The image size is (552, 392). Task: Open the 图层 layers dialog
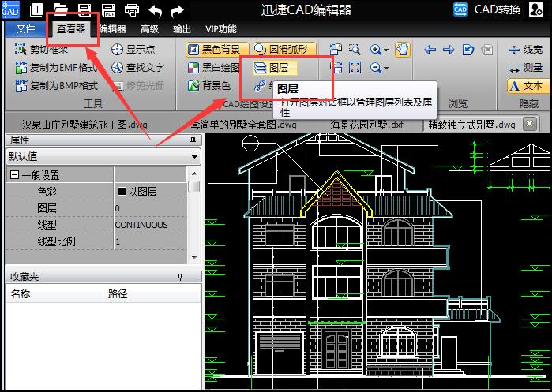(275, 68)
